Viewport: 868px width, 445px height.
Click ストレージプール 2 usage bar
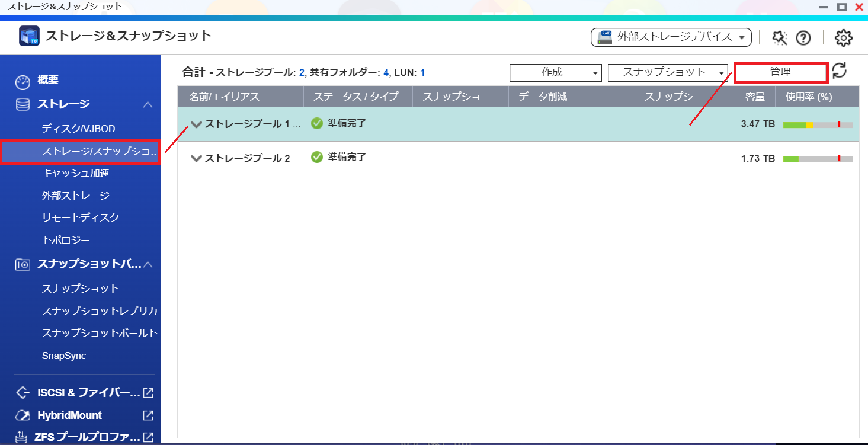point(818,159)
